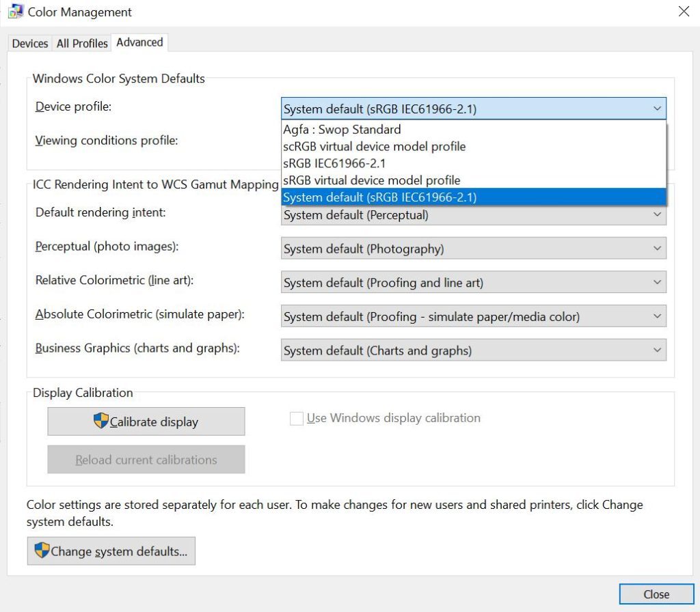Click the shield icon on Change system defaults

(x=42, y=551)
